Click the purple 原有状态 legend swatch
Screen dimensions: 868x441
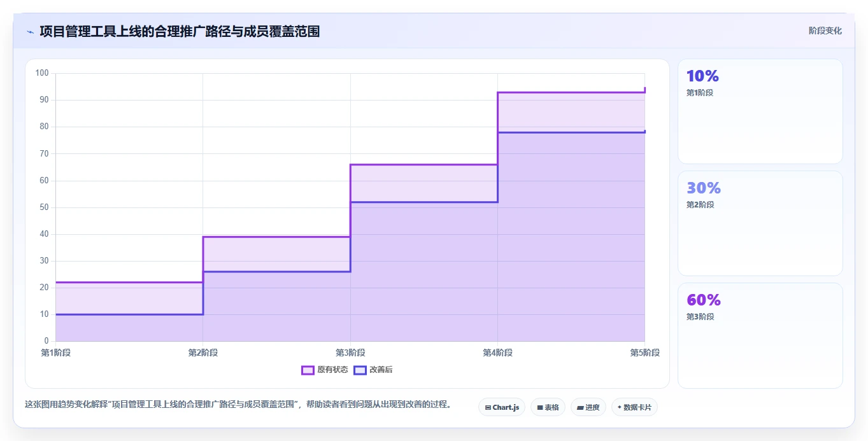pos(308,370)
